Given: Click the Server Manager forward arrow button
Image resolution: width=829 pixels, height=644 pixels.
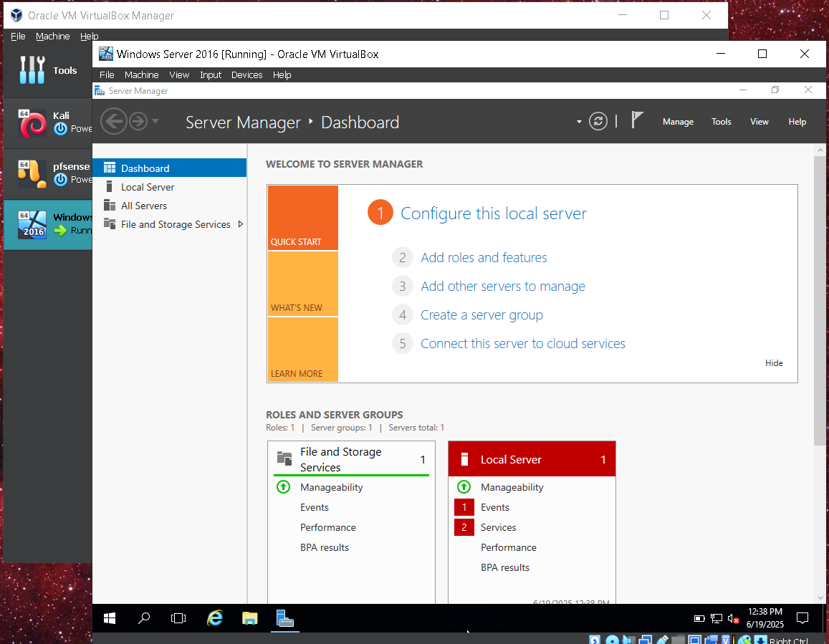Looking at the screenshot, I should (138, 122).
